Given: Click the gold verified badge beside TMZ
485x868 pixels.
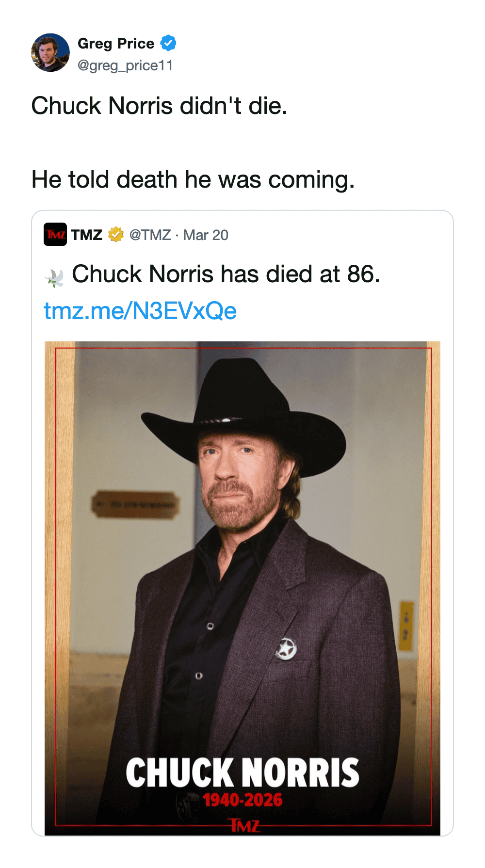Looking at the screenshot, I should (115, 235).
